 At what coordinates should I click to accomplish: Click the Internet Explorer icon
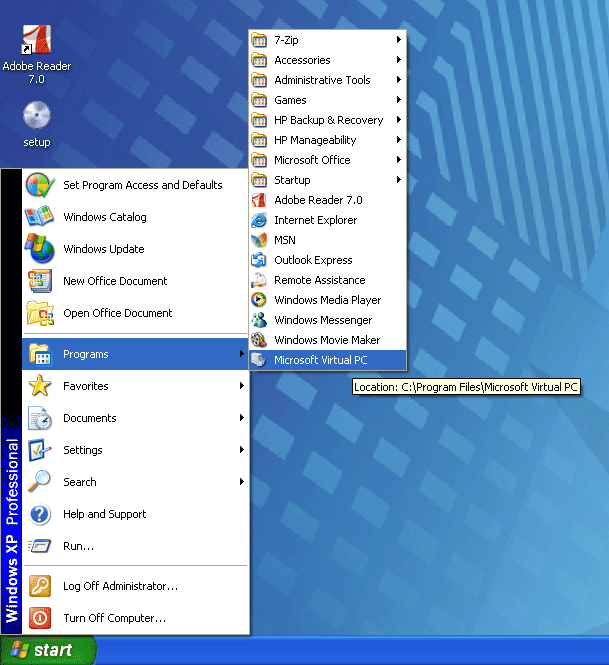pyautogui.click(x=259, y=220)
